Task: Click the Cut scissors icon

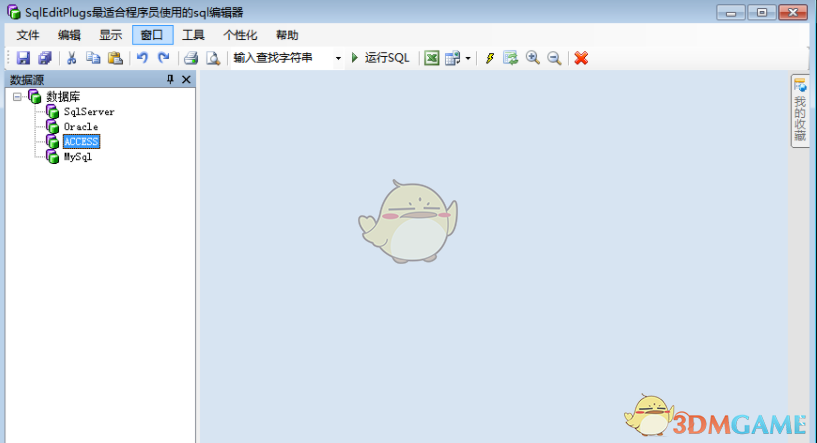Action: 72,58
